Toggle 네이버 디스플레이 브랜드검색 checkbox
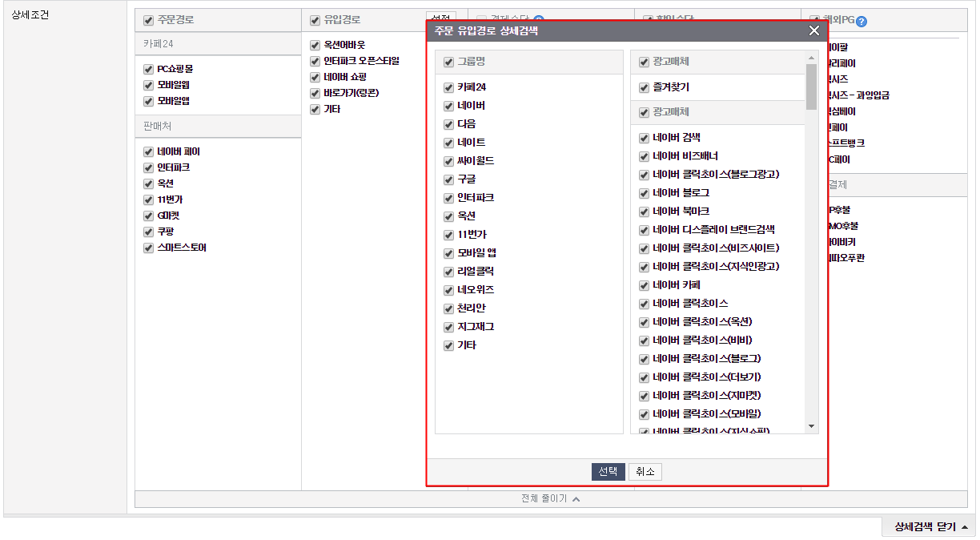The height and width of the screenshot is (540, 980). (x=644, y=230)
